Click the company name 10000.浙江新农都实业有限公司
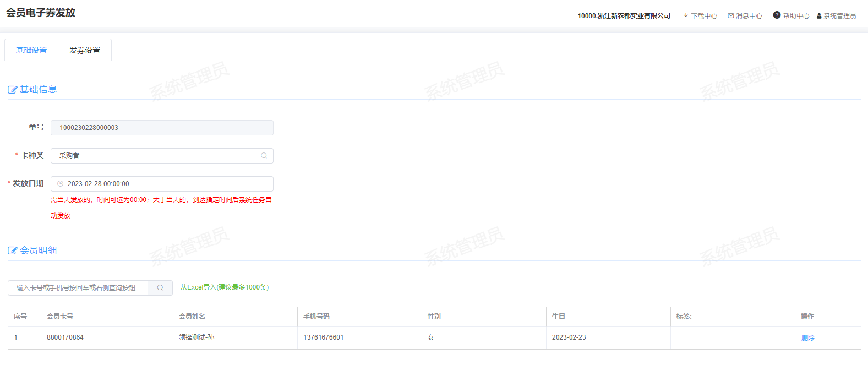Screen dimensions: 868x376 coord(624,16)
